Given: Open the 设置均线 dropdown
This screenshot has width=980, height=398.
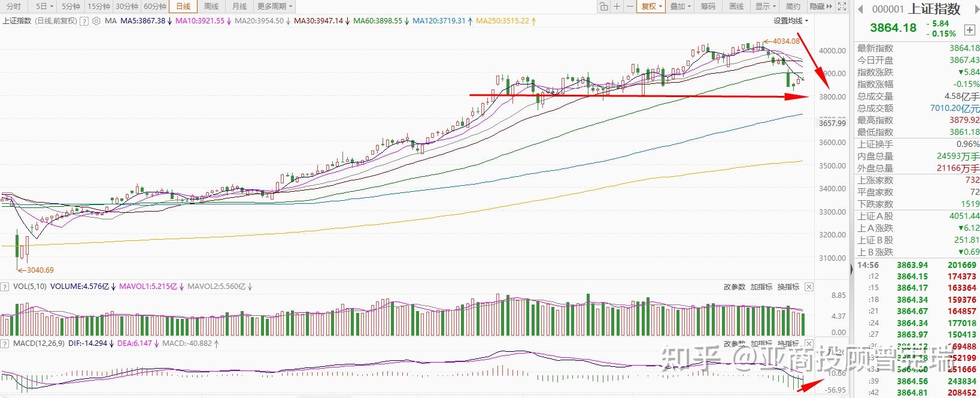Looking at the screenshot, I should (x=791, y=21).
